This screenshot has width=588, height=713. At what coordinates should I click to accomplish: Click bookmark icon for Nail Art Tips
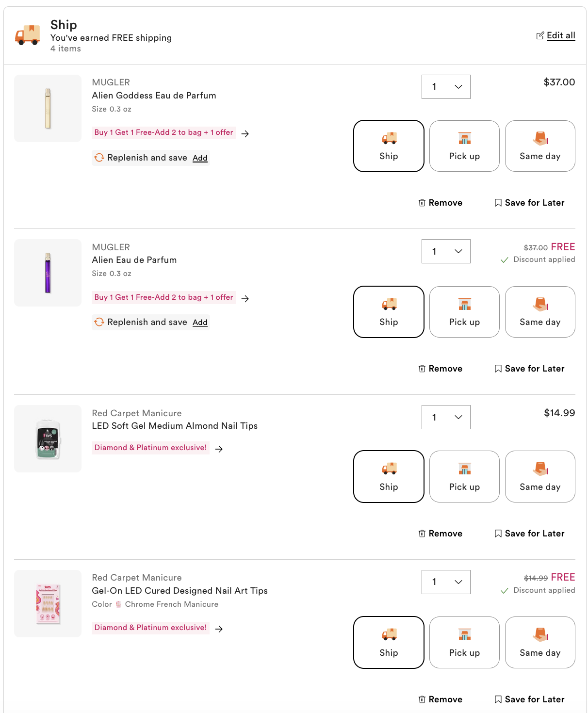click(498, 699)
